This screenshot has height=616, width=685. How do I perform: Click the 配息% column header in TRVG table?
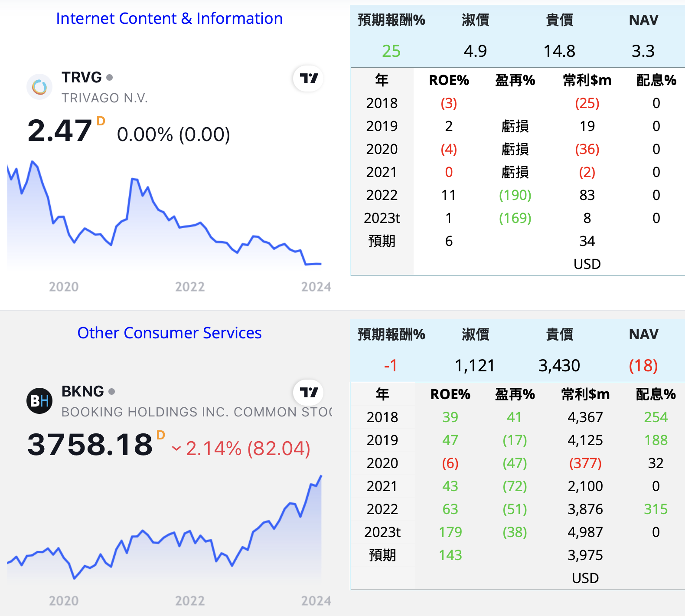(656, 80)
